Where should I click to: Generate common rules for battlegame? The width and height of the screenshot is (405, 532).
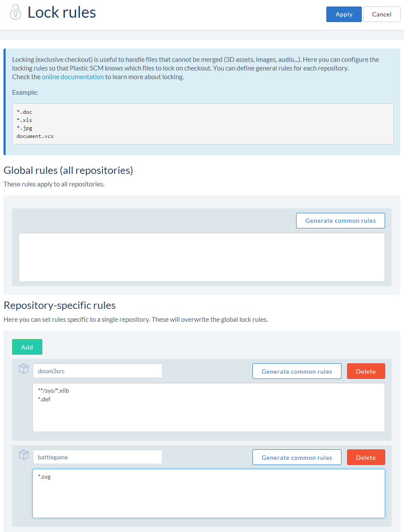pyautogui.click(x=297, y=457)
